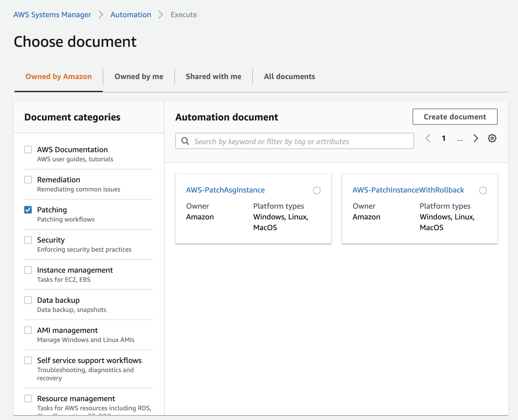Check the AWS Documentation category
This screenshot has height=420, width=518.
point(28,150)
